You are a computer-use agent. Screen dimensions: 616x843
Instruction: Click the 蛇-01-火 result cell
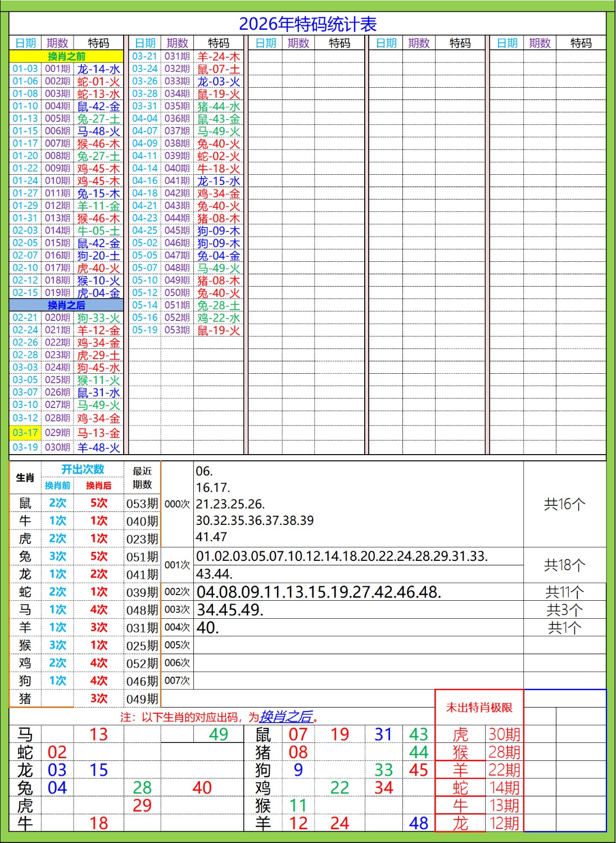(99, 81)
